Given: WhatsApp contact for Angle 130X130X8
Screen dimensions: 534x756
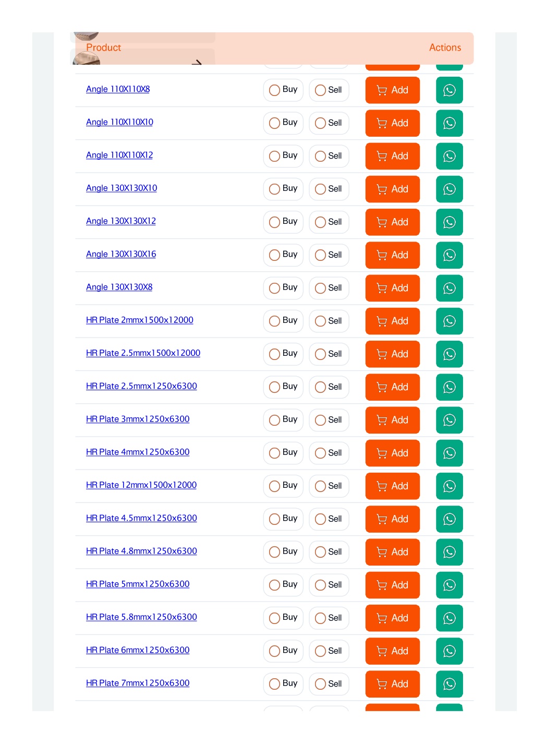Looking at the screenshot, I should click(449, 288).
